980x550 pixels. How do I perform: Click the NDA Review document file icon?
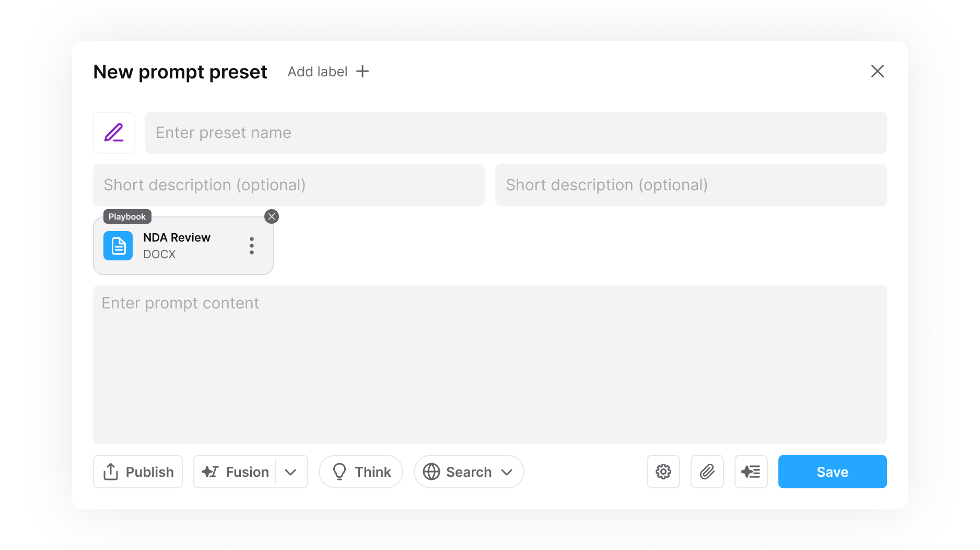(x=118, y=245)
